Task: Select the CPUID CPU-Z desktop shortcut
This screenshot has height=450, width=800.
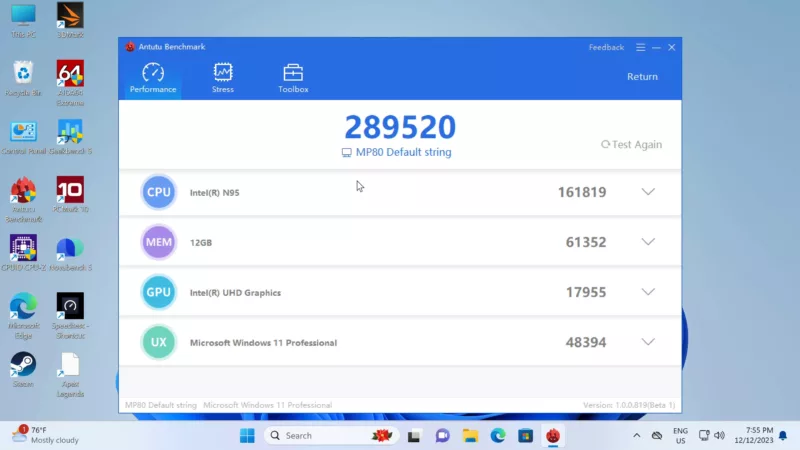Action: [x=23, y=253]
